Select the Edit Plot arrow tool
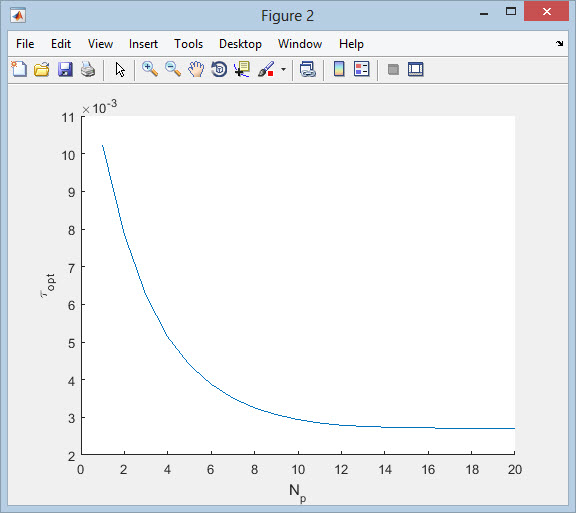The width and height of the screenshot is (576, 513). 120,69
